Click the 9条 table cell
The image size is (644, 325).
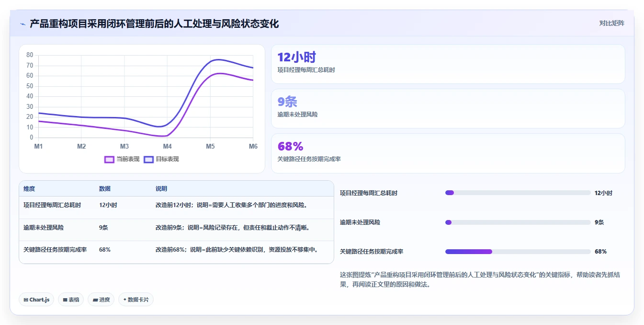coord(103,228)
